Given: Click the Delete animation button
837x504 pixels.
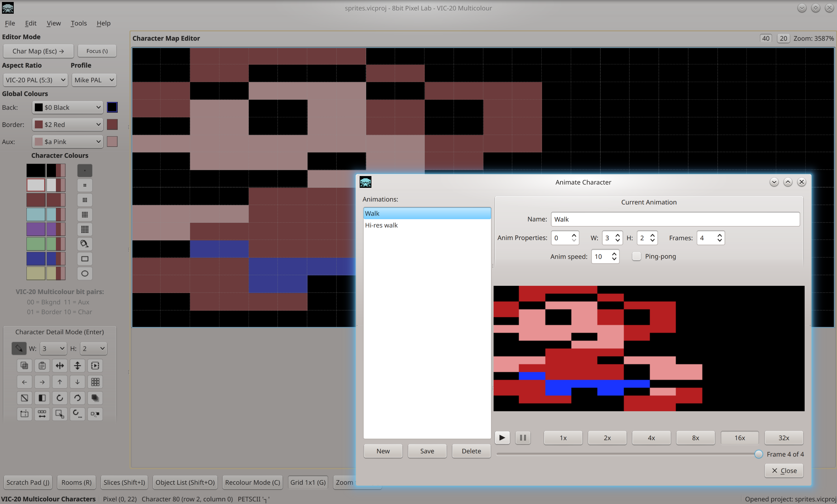Looking at the screenshot, I should [x=471, y=451].
